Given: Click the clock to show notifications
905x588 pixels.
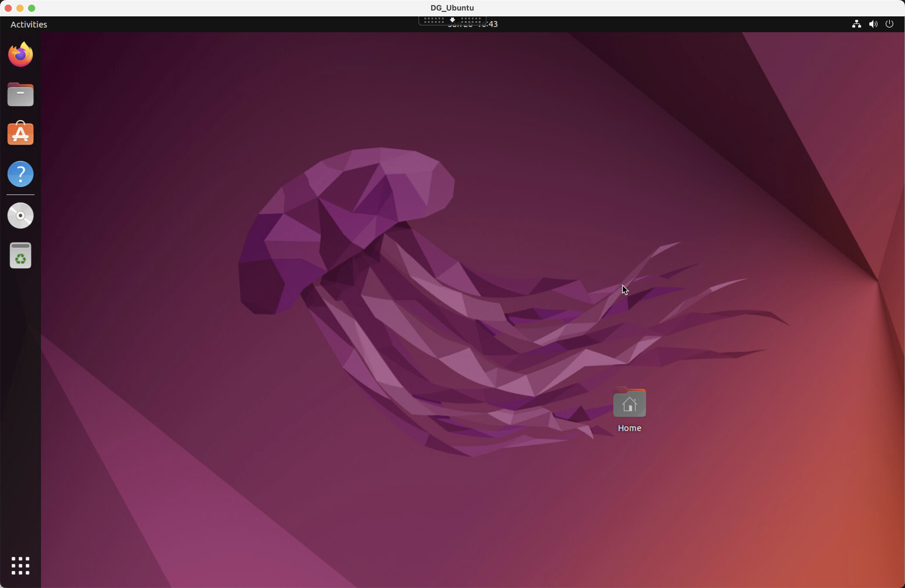Looking at the screenshot, I should (473, 24).
